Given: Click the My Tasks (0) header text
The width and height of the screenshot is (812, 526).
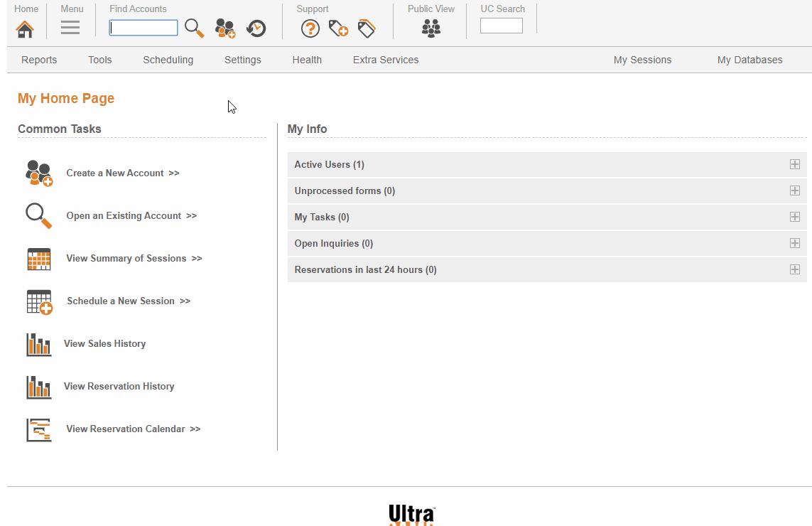Looking at the screenshot, I should [x=322, y=217].
